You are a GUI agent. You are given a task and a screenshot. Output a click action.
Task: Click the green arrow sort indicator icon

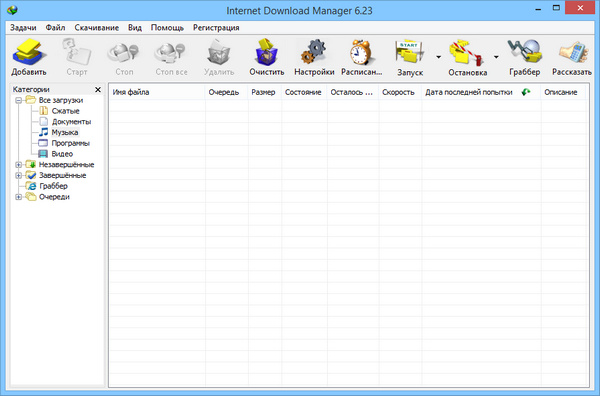(526, 92)
